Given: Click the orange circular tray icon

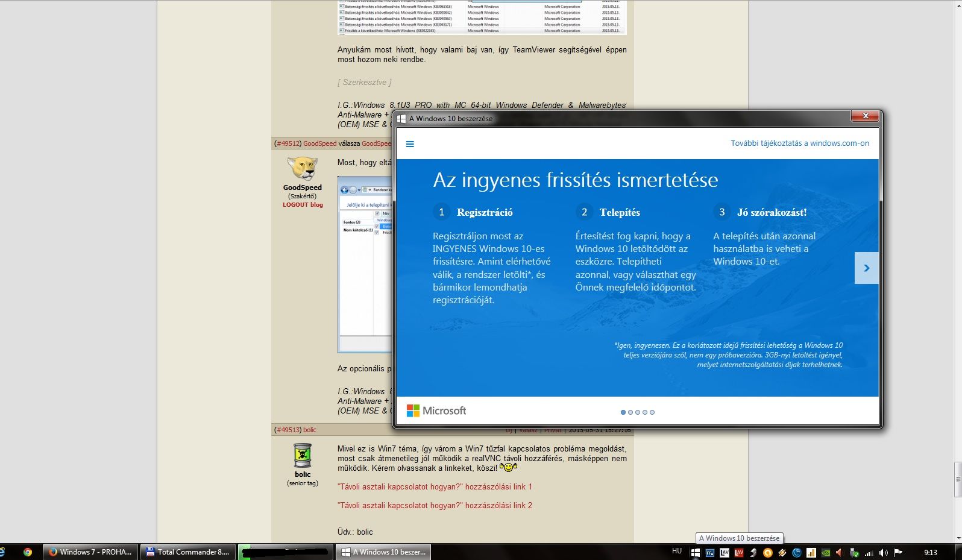Looking at the screenshot, I should tap(767, 552).
